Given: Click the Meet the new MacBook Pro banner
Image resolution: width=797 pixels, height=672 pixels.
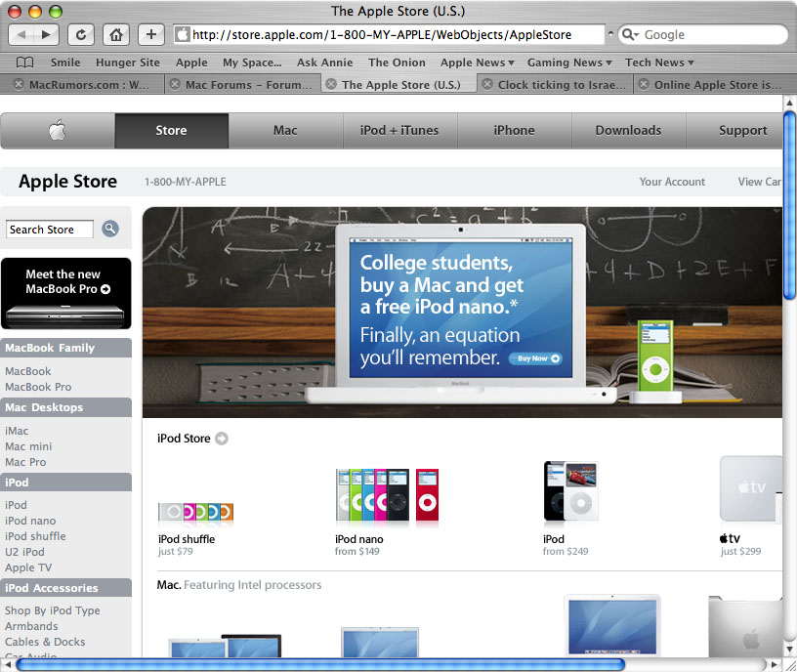Looking at the screenshot, I should click(x=66, y=293).
